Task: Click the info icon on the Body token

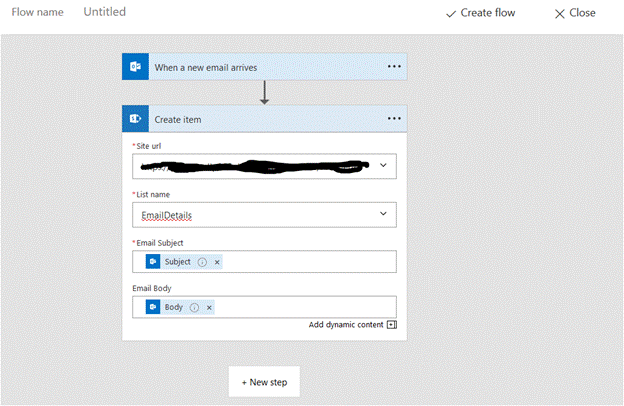Action: (x=194, y=307)
